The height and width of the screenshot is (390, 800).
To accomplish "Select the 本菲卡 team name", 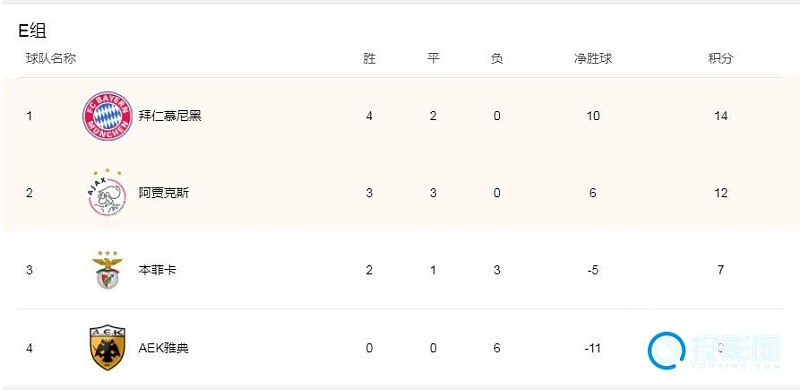I will [157, 270].
